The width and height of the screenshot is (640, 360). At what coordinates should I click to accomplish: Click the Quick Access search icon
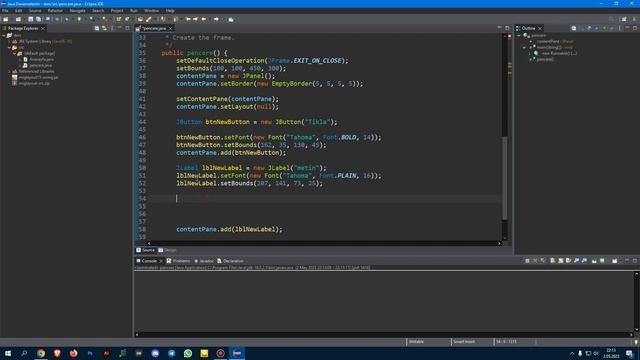[611, 19]
